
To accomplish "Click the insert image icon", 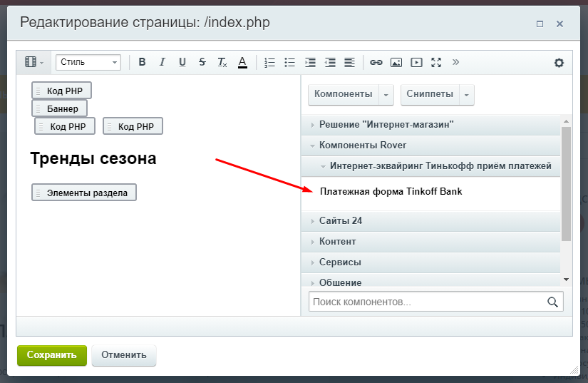I will click(x=396, y=62).
